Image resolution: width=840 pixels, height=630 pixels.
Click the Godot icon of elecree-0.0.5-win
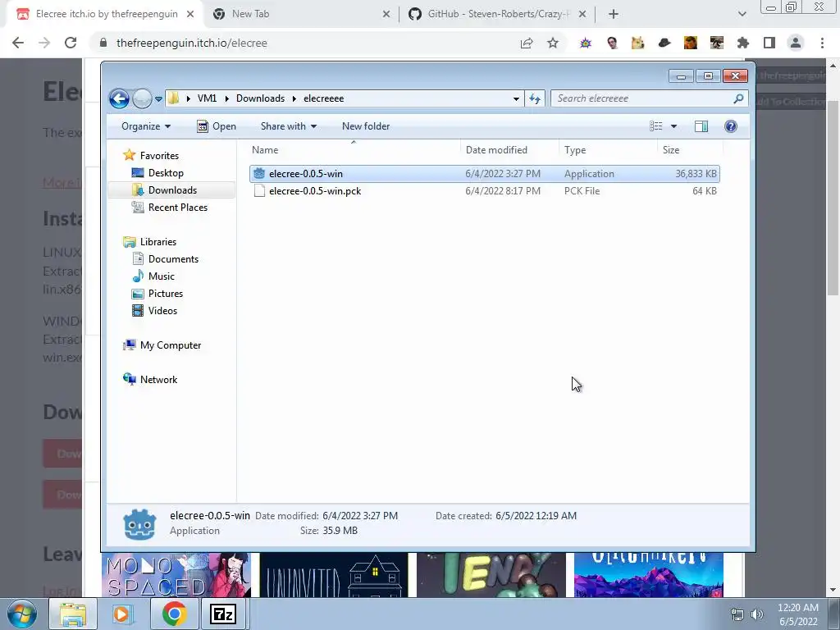click(x=259, y=174)
